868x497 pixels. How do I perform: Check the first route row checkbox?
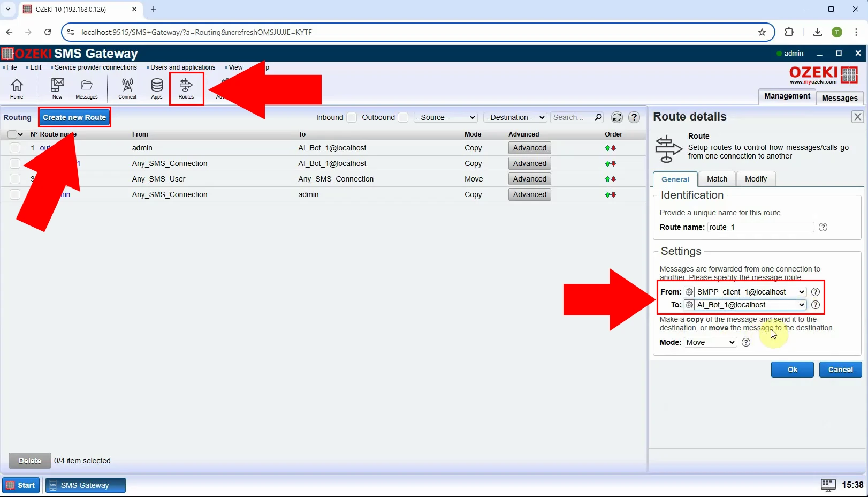[15, 148]
